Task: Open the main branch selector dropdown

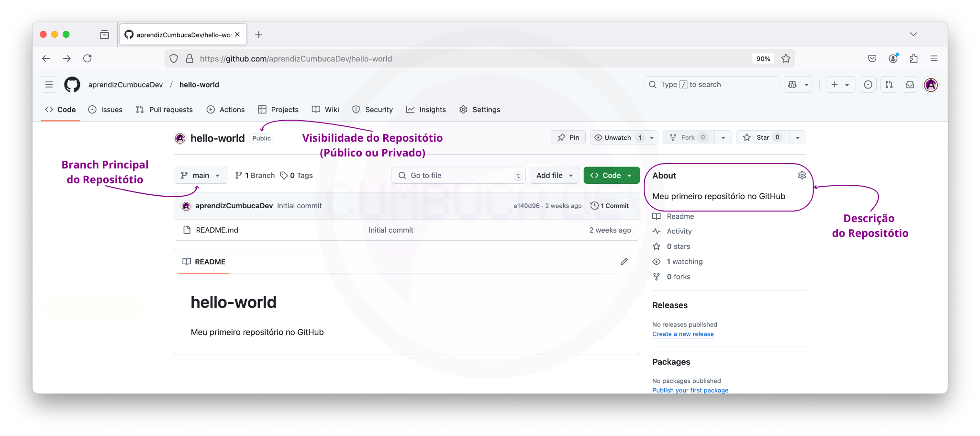Action: [200, 175]
